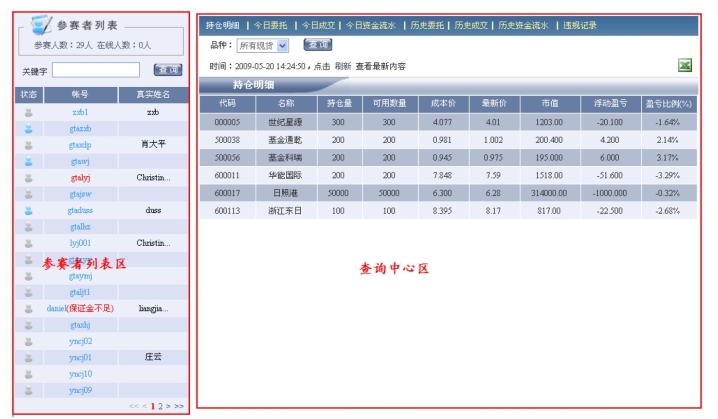The height and width of the screenshot is (419, 718).
Task: Go to page 2 of participant list
Action: (160, 406)
